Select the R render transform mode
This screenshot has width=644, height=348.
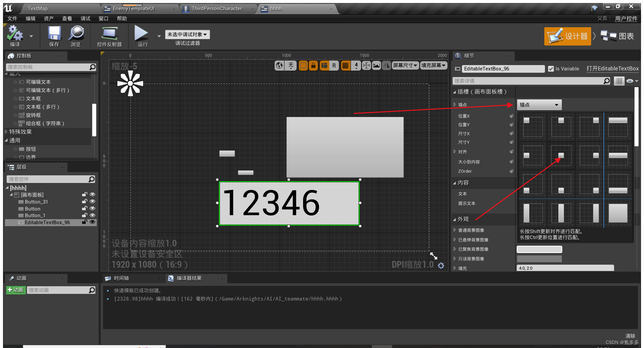click(334, 66)
